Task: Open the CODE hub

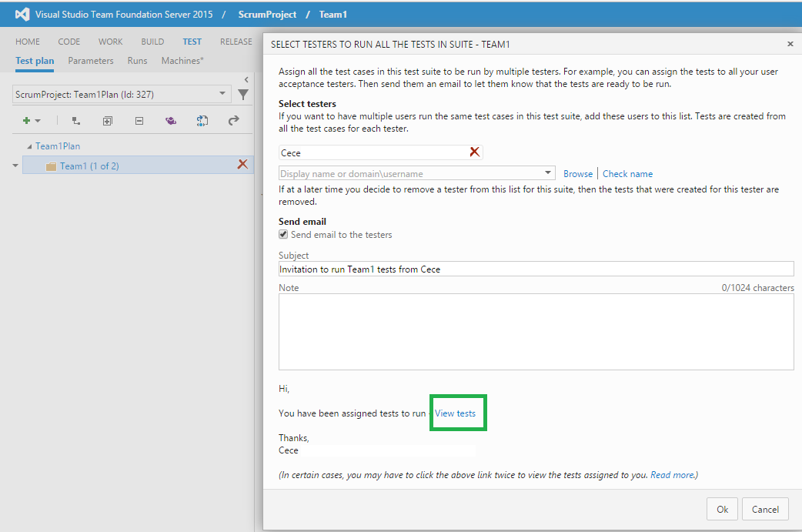Action: (69, 42)
